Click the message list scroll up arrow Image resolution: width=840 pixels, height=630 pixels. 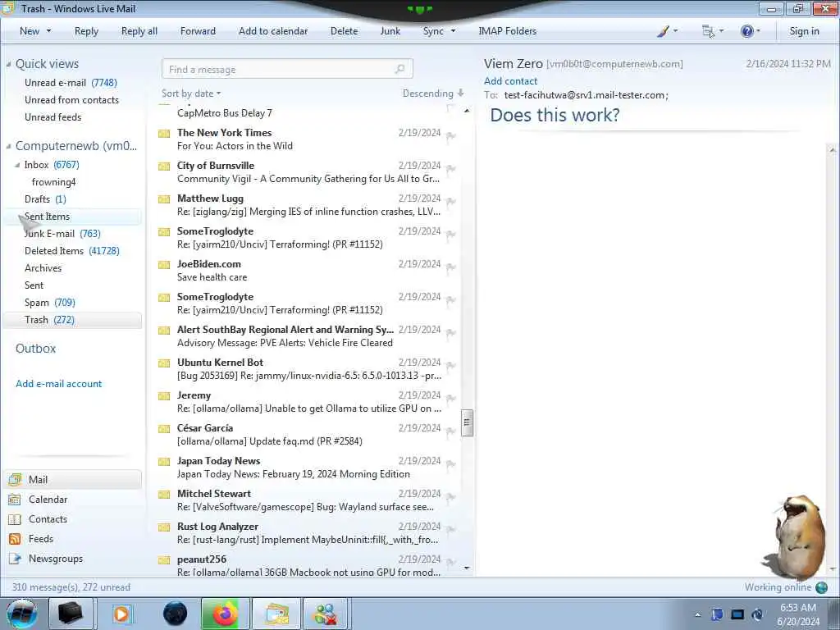(x=467, y=111)
